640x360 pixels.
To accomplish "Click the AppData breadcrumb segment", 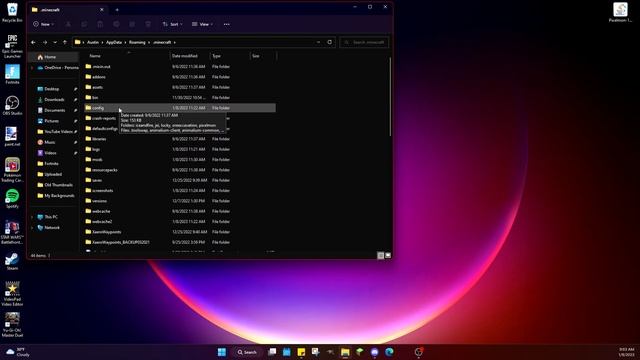I will (x=114, y=42).
